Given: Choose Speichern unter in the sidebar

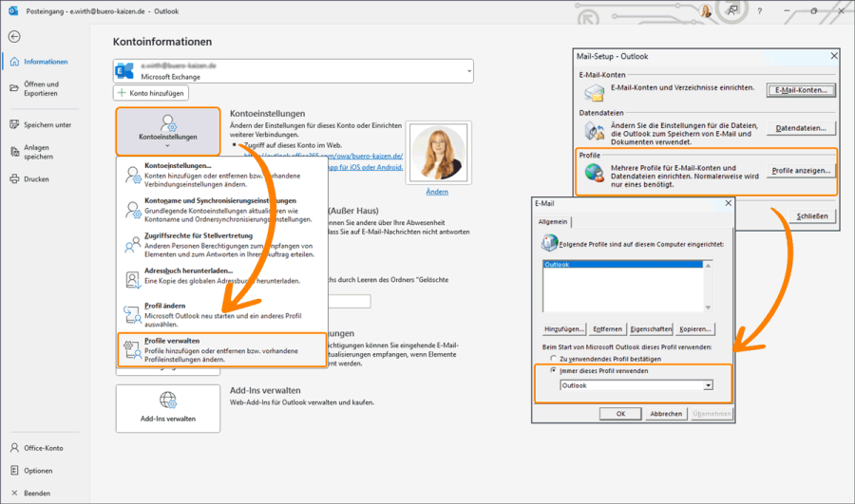Looking at the screenshot, I should coord(39,124).
